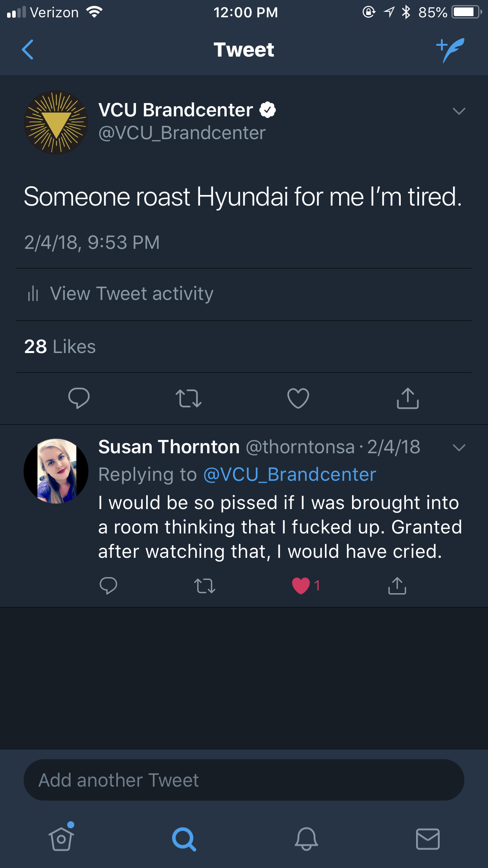Expand options for the VCU Brandcenter tweet
Screen dimensions: 488x868
459,111
